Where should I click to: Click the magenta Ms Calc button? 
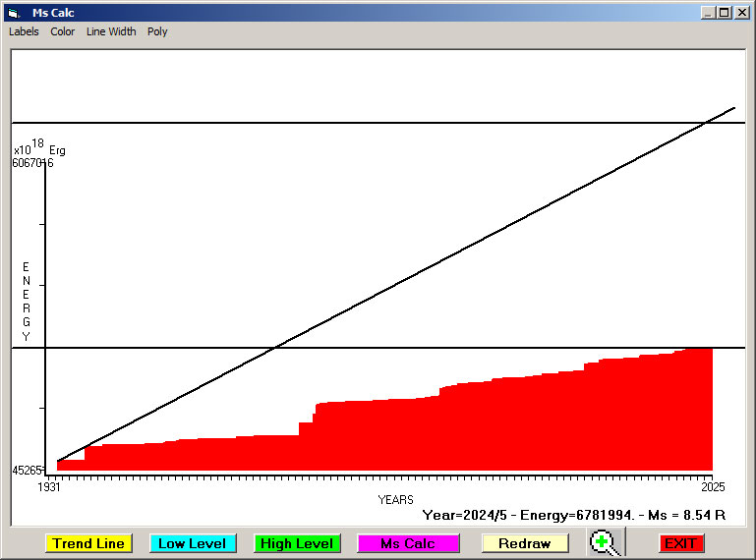408,543
